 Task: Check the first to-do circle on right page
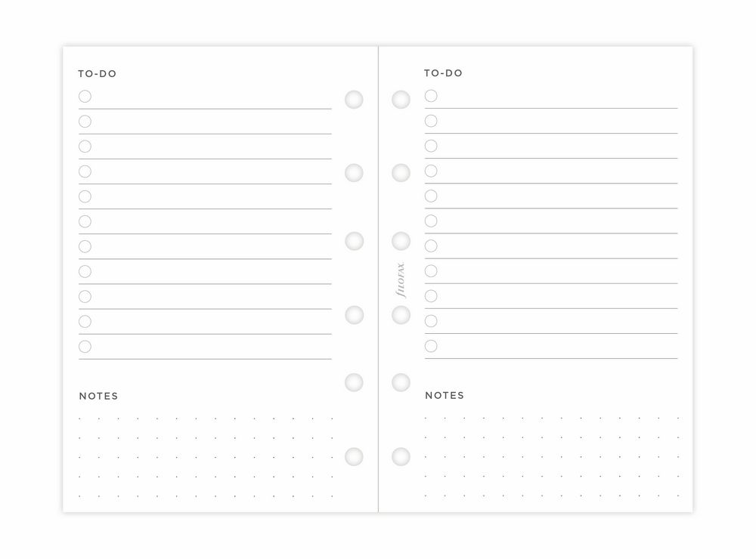[431, 96]
